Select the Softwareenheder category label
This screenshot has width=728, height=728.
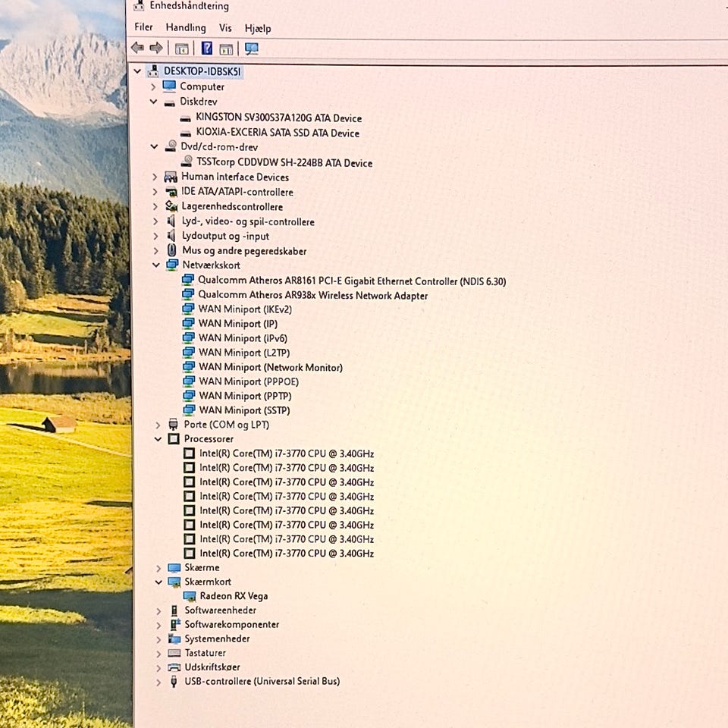pos(220,610)
